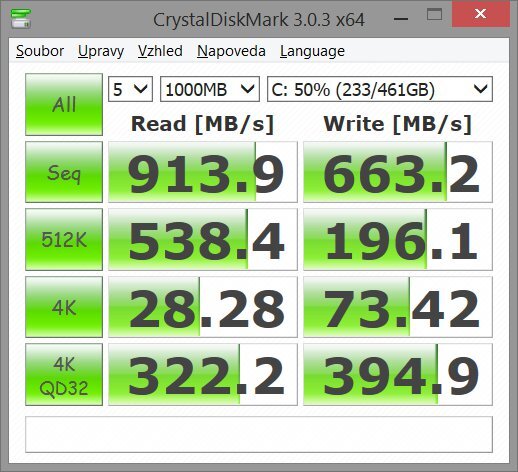Expand the test size dropdown showing 1000MB
Image resolution: width=518 pixels, height=472 pixels.
(x=210, y=89)
